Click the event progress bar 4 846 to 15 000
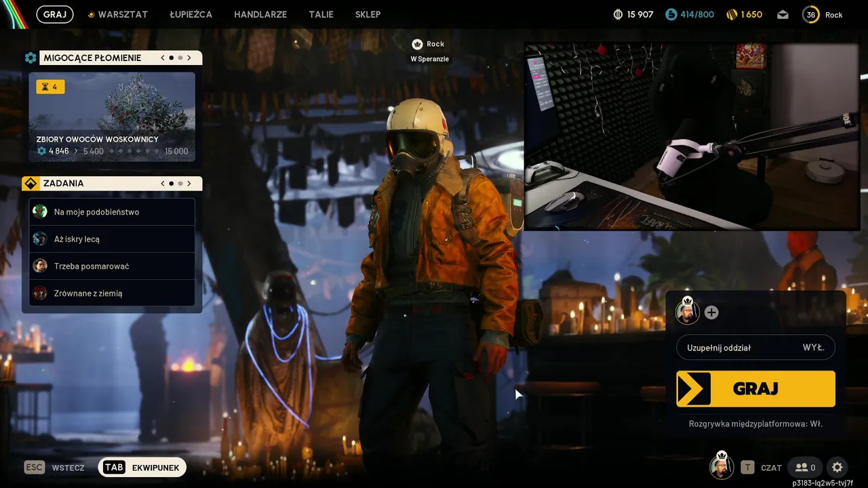868x488 pixels. click(113, 151)
